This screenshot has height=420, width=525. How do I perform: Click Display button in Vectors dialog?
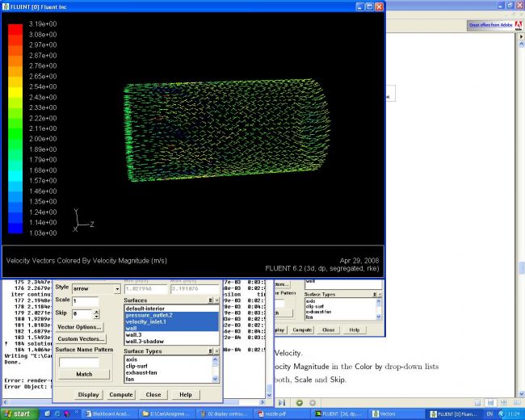pos(88,394)
